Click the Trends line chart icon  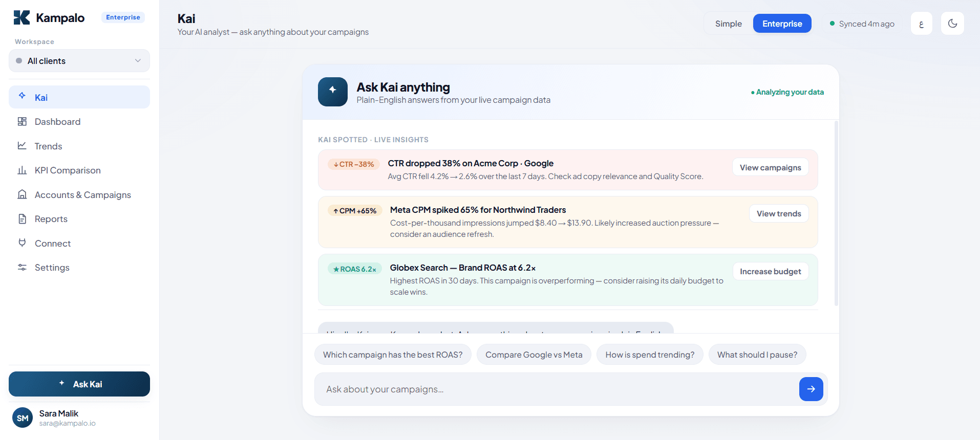point(22,146)
